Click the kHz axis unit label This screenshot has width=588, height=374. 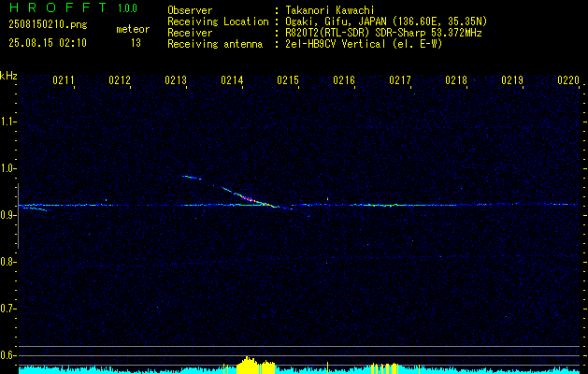(x=8, y=76)
